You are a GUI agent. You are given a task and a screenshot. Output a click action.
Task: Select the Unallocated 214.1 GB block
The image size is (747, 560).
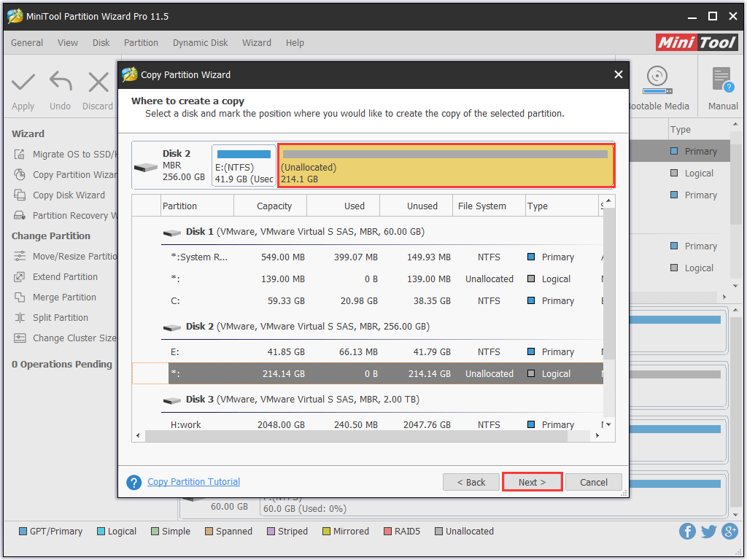pos(446,166)
